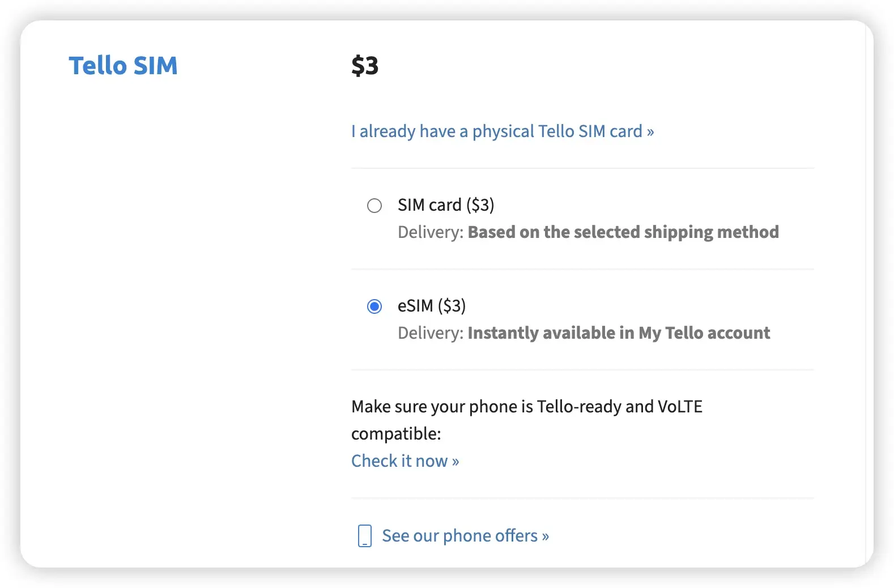Click the "VoLTE" word in compatibility note
894x588 pixels.
point(680,407)
